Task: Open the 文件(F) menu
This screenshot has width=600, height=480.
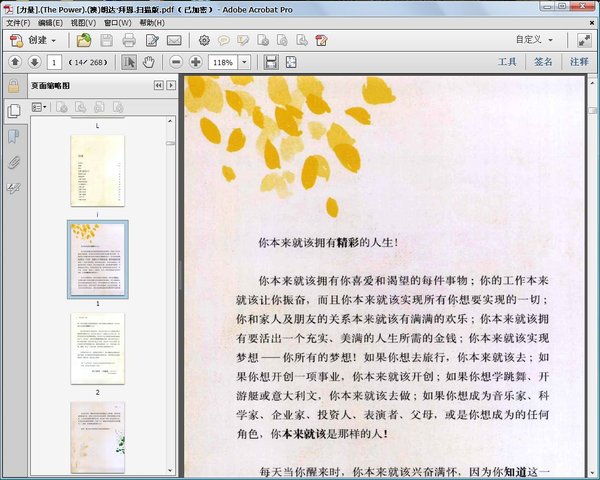Action: click(x=18, y=23)
